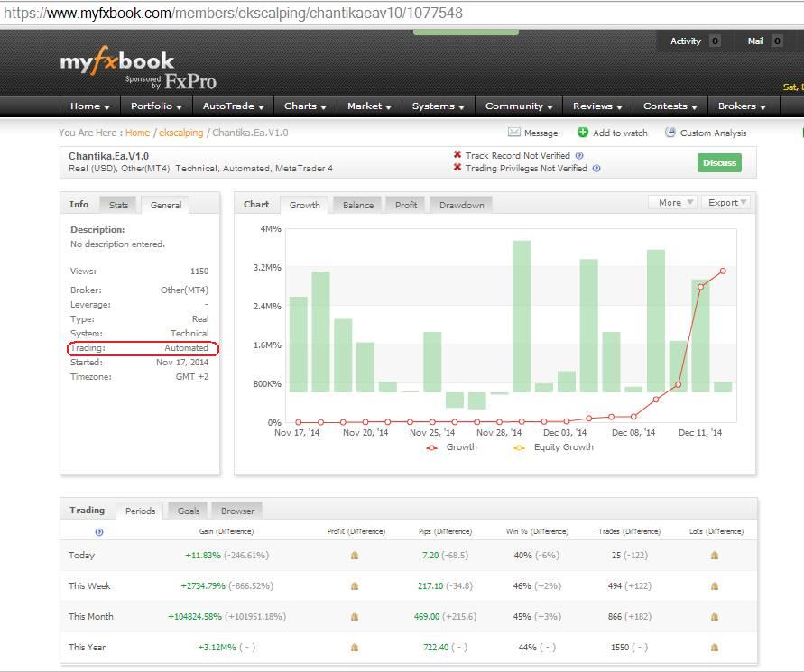Image resolution: width=804 pixels, height=672 pixels.
Task: Switch to the Profit chart tab
Action: (x=405, y=205)
